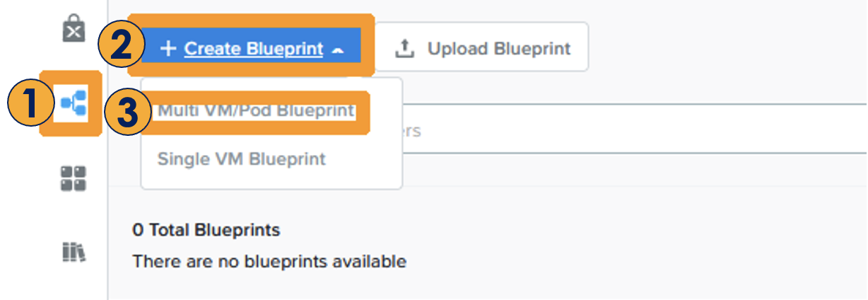Click the upload arrow icon

[404, 48]
